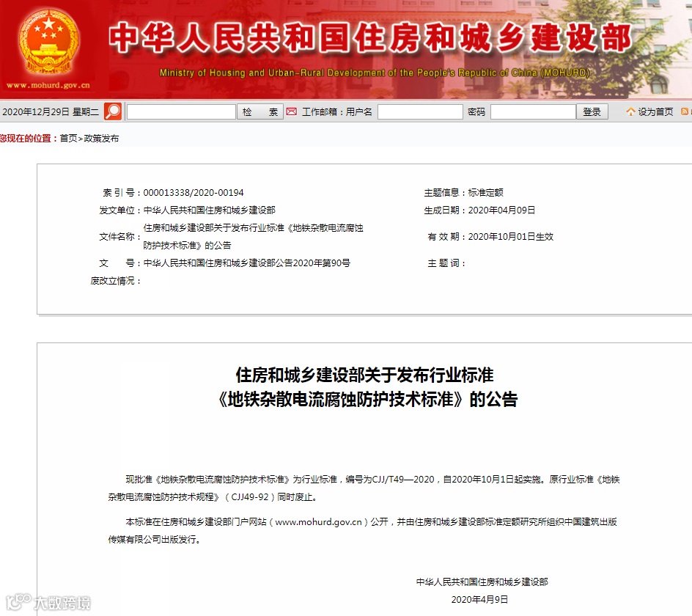Click the www.mohurd.gov.cn text in paragraph
Image resolution: width=692 pixels, height=616 pixels.
pyautogui.click(x=318, y=522)
